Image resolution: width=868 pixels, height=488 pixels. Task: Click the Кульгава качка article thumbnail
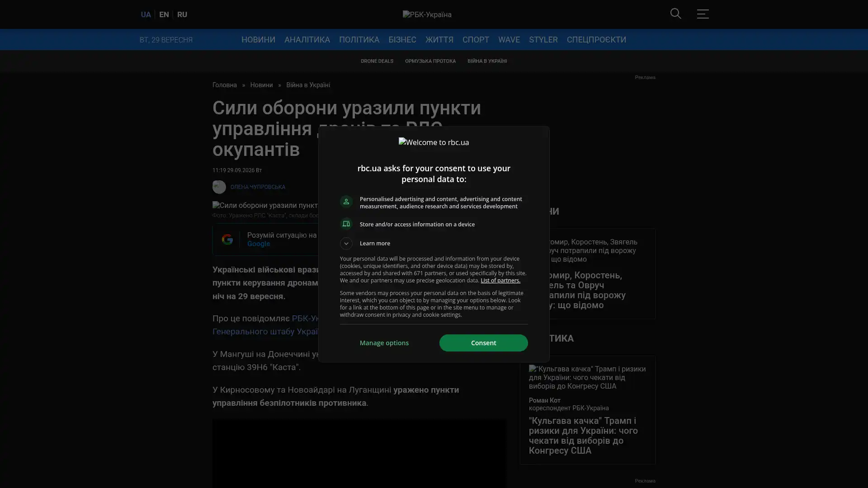(x=587, y=377)
